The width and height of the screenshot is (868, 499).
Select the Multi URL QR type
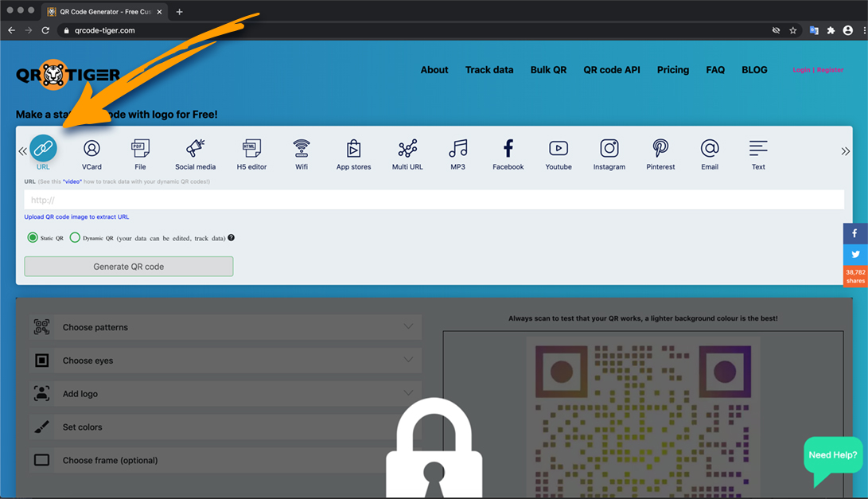tap(407, 153)
